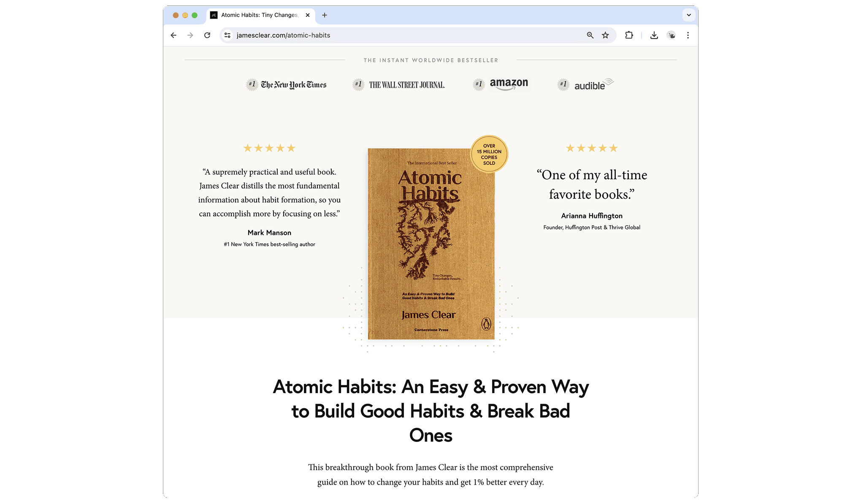Click the zoom magnifier icon in address bar
Viewport: 861px width, 504px height.
pyautogui.click(x=590, y=35)
